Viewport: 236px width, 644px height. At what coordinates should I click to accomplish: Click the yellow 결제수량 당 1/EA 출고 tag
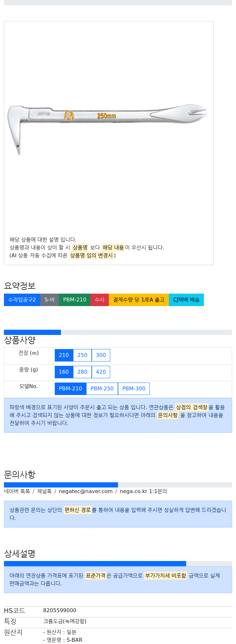click(x=139, y=300)
